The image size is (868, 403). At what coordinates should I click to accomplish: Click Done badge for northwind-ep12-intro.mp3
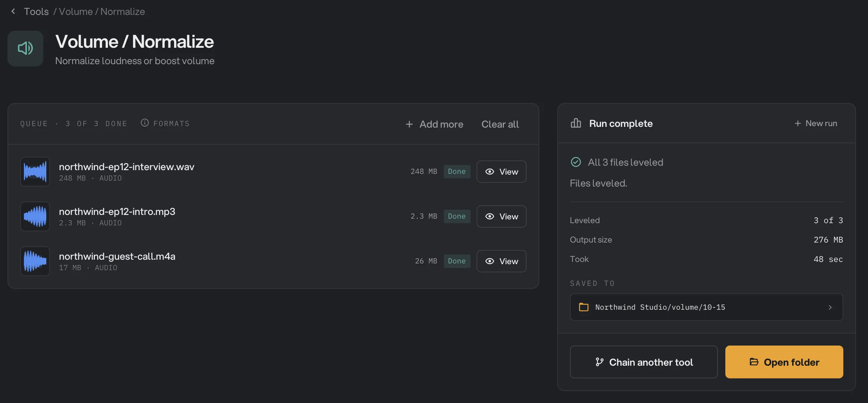click(x=457, y=216)
